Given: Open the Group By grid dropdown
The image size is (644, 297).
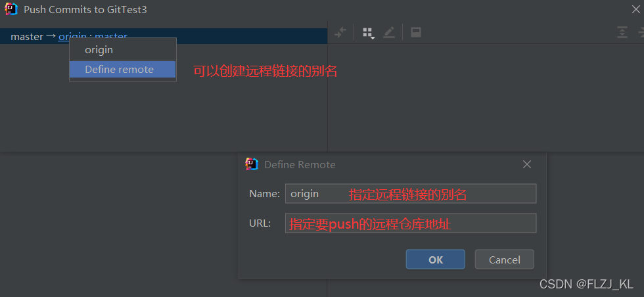Looking at the screenshot, I should point(369,33).
